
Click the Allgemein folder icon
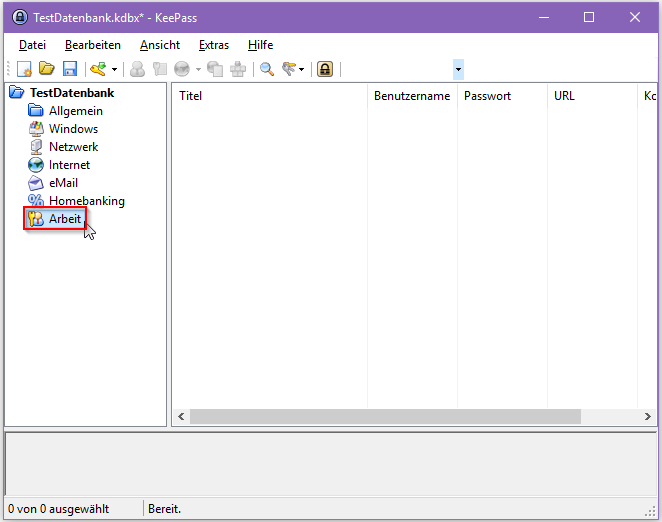tap(35, 111)
